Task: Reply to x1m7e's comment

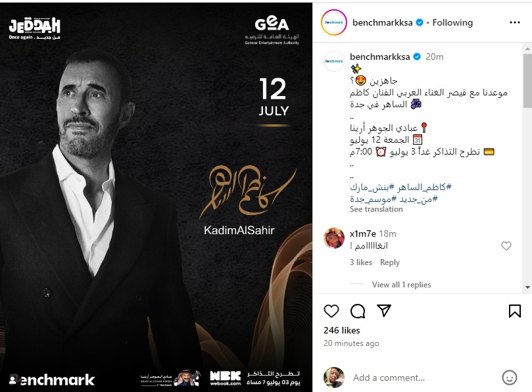Action: pyautogui.click(x=390, y=262)
